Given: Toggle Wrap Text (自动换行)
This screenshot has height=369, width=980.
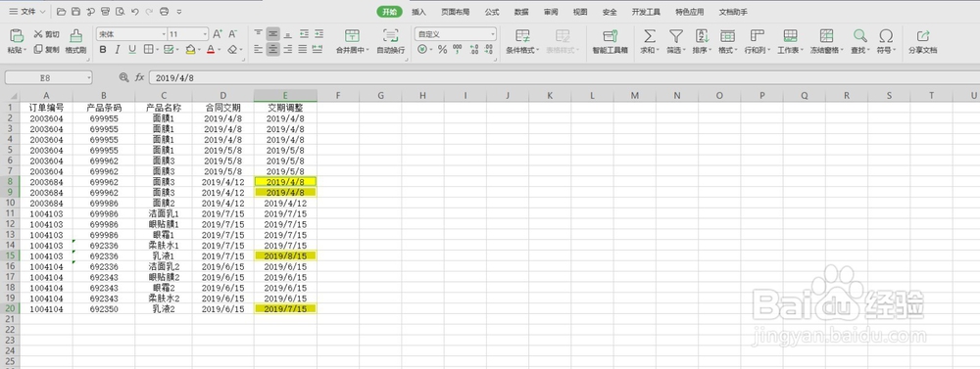Looking at the screenshot, I should pos(391,41).
